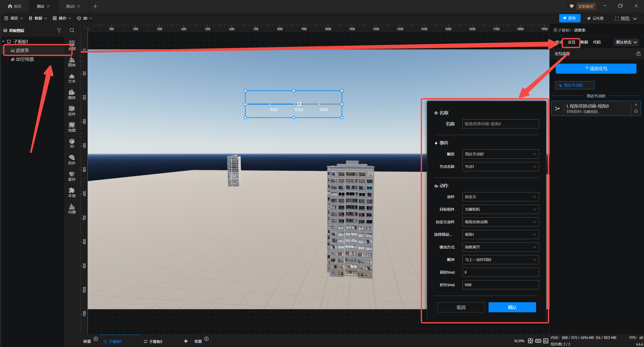The image size is (644, 347).
Task: Open the 套件 kit components category
Action: click(72, 176)
